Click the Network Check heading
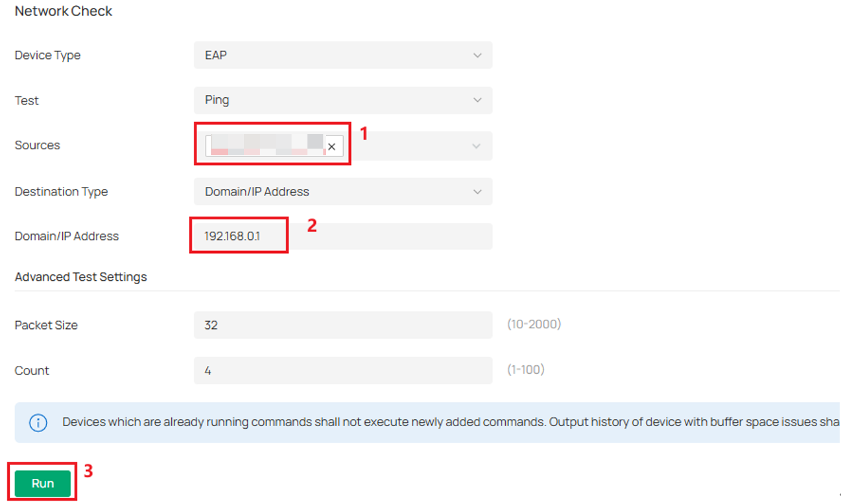The image size is (841, 504). coord(63,11)
